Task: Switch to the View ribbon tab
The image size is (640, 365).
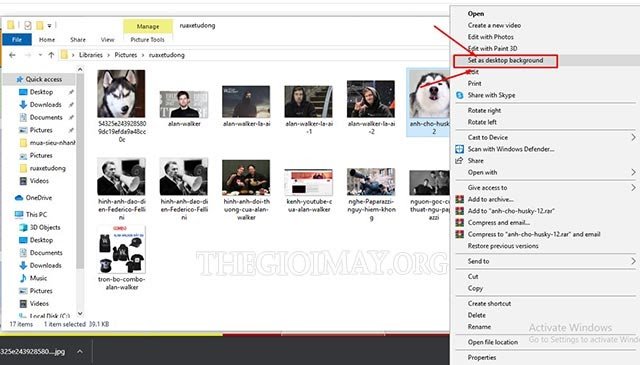Action: click(x=107, y=40)
